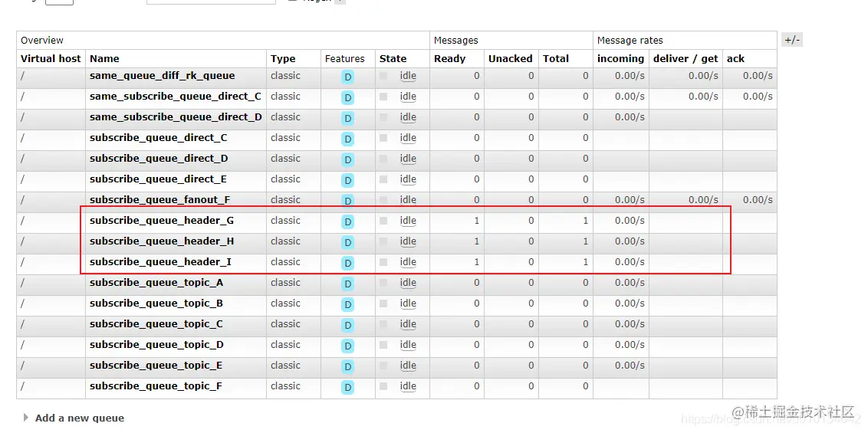Click the D durable badge for subscribe_queue_fanout_F
The image size is (868, 433).
click(347, 202)
